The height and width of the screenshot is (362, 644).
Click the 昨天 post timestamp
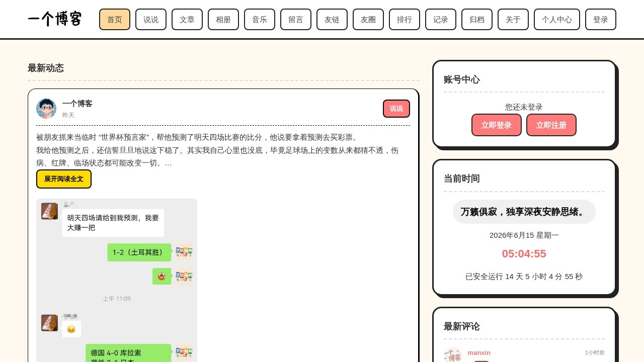(68, 115)
